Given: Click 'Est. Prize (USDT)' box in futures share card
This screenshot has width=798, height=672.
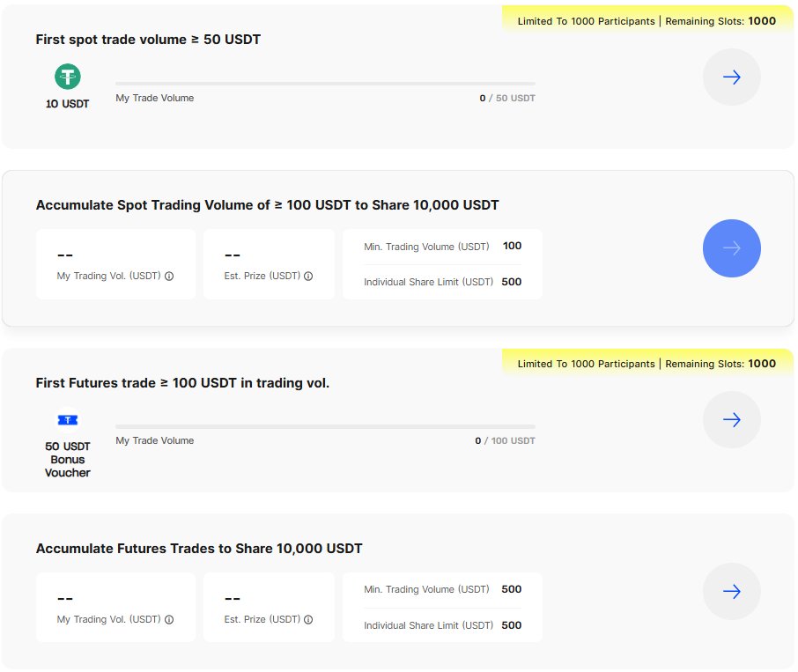Looking at the screenshot, I should click(269, 608).
